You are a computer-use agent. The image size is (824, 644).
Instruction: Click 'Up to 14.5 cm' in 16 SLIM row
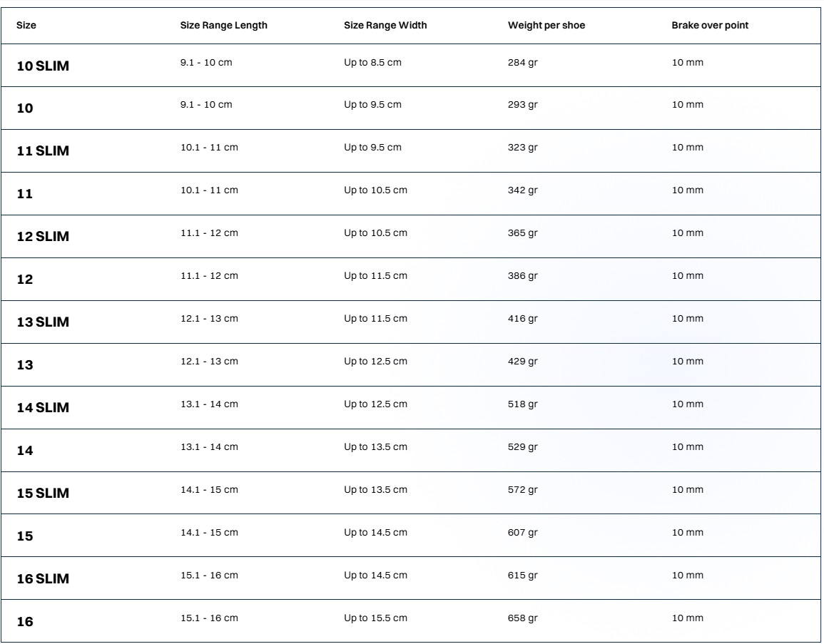point(375,576)
